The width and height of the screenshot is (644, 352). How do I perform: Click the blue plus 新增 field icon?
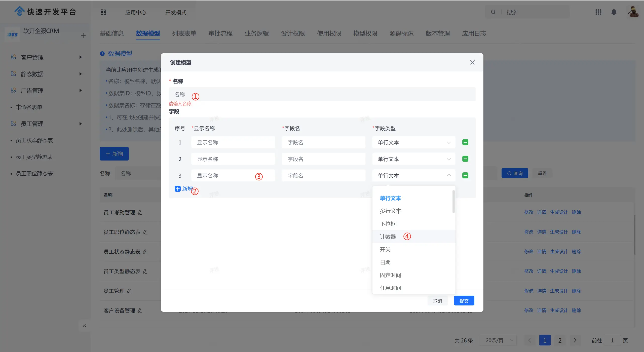[x=177, y=189]
